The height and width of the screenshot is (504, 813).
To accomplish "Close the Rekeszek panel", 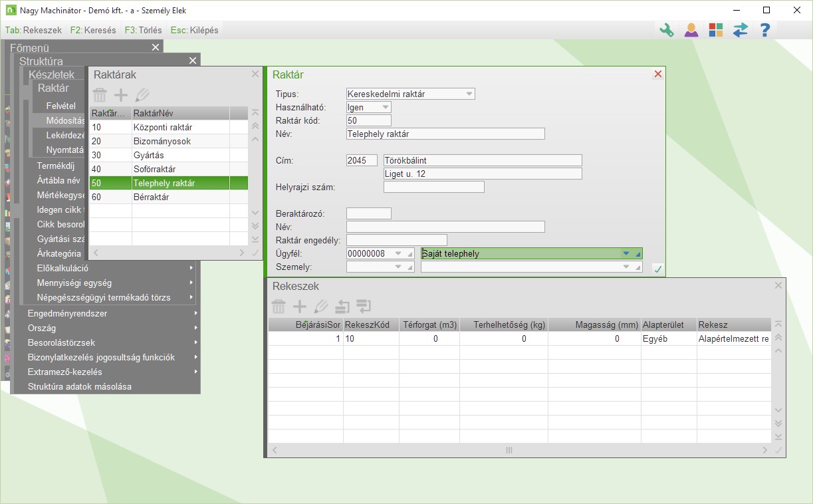I will [x=778, y=285].
